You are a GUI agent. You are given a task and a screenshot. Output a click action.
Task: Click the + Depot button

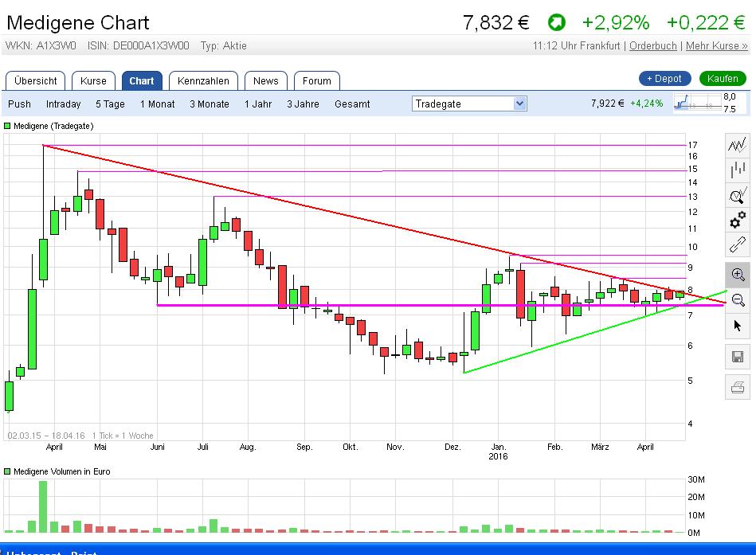tap(664, 78)
